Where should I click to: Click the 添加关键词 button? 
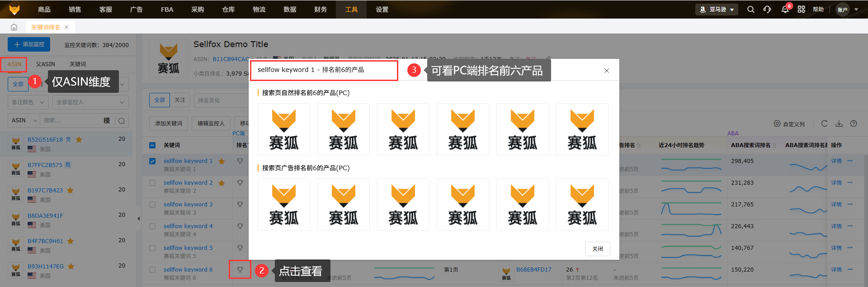(169, 124)
